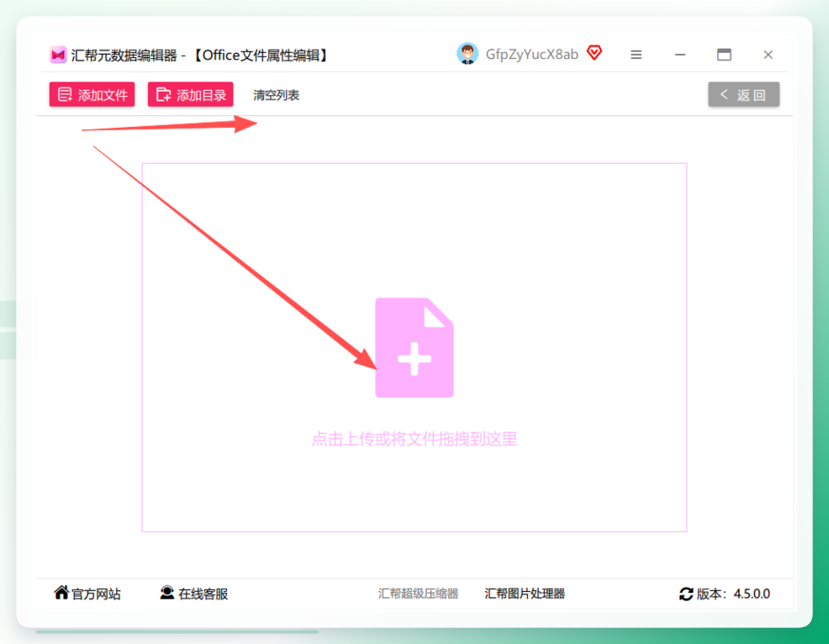The height and width of the screenshot is (644, 829).
Task: Click the user avatar icon
Action: point(467,54)
